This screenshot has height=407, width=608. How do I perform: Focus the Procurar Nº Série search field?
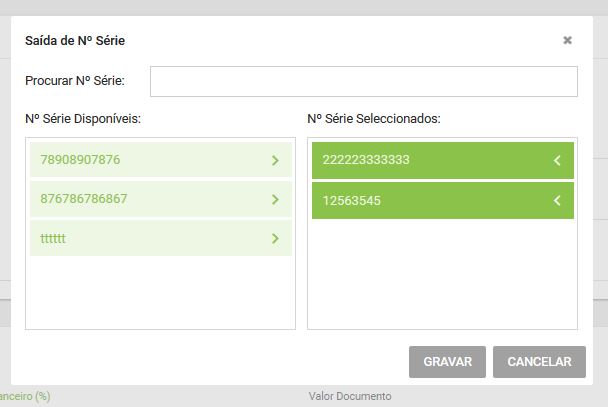click(x=364, y=81)
